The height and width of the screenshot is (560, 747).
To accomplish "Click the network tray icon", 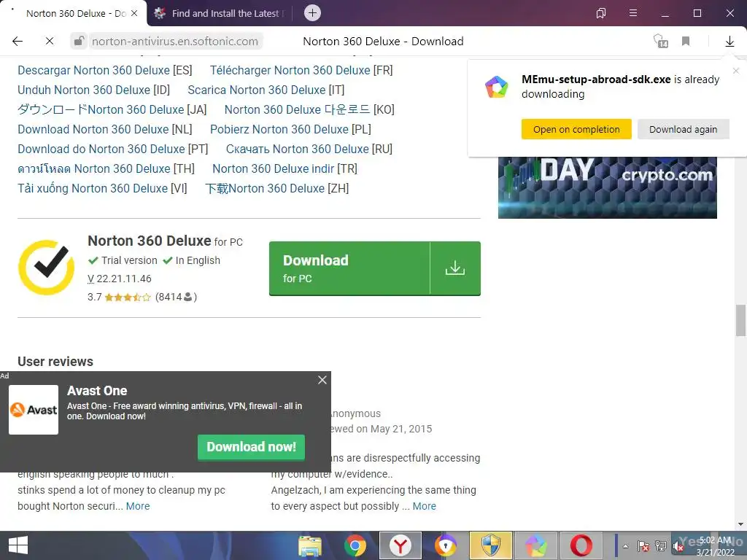I will click(661, 546).
